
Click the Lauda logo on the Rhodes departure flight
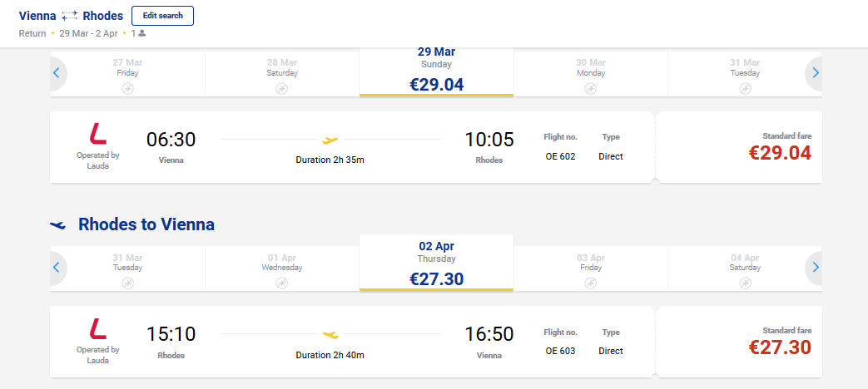click(98, 329)
